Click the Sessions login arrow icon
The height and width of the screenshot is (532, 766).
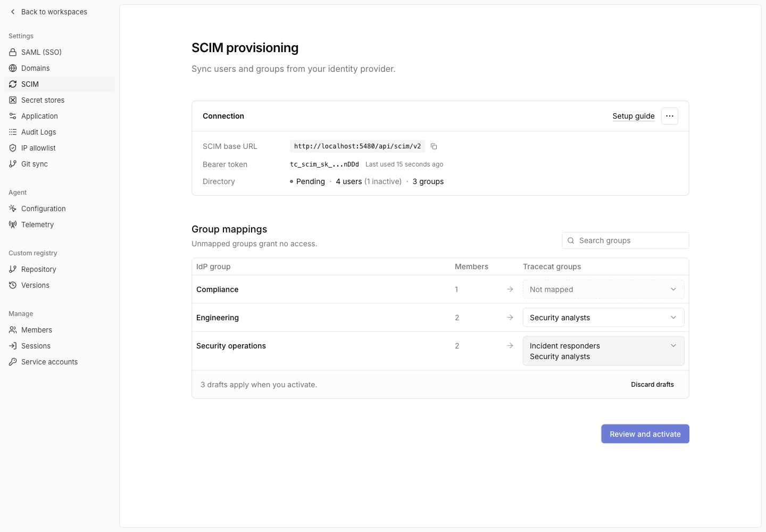(x=13, y=346)
